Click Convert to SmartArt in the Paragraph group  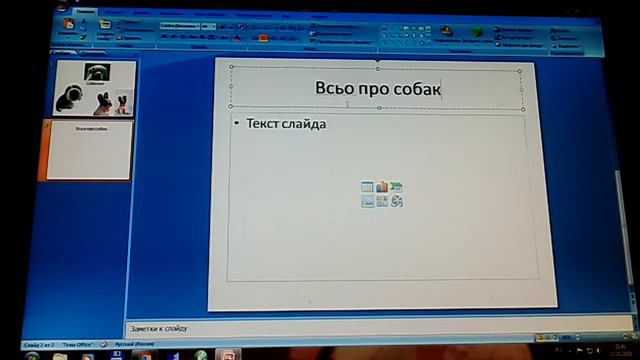(x=342, y=42)
